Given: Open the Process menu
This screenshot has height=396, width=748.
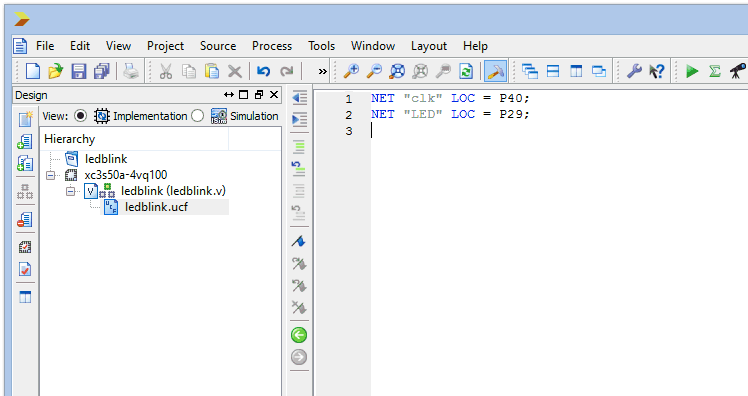Looking at the screenshot, I should pyautogui.click(x=272, y=46).
